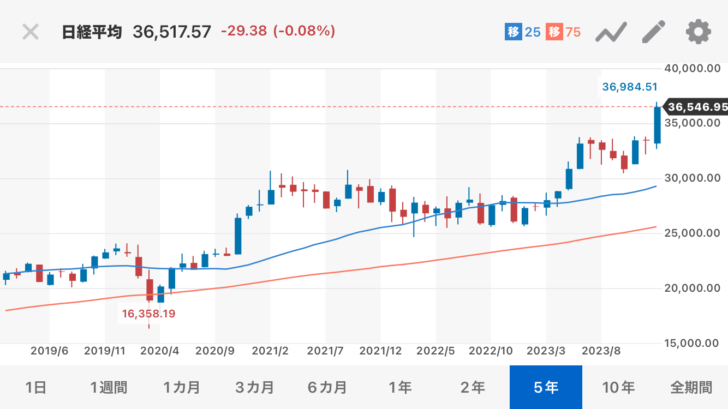The width and height of the screenshot is (728, 409).
Task: Open the chart type line icon
Action: [x=610, y=32]
